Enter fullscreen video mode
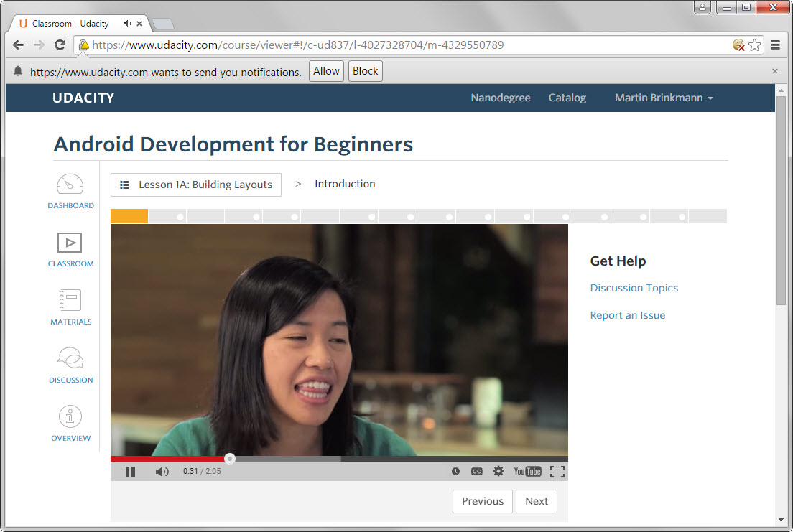 click(x=557, y=471)
